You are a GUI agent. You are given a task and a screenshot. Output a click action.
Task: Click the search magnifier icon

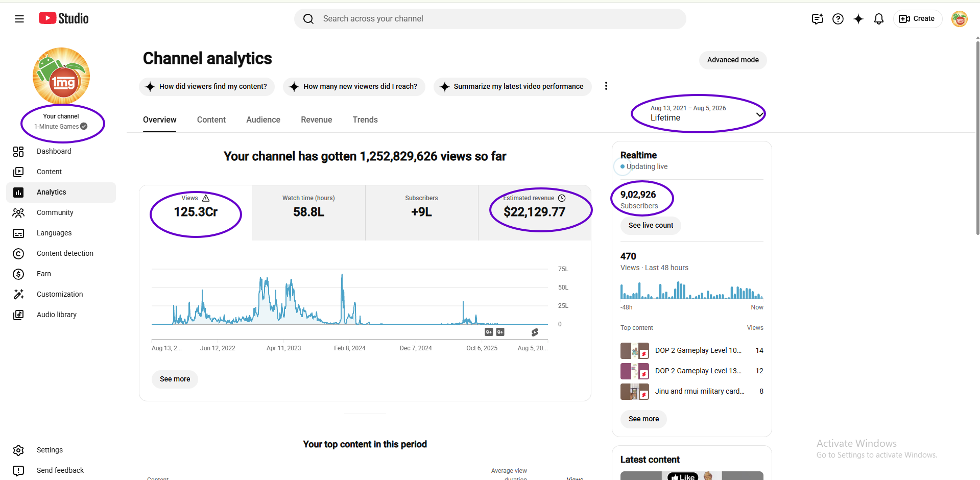(308, 19)
